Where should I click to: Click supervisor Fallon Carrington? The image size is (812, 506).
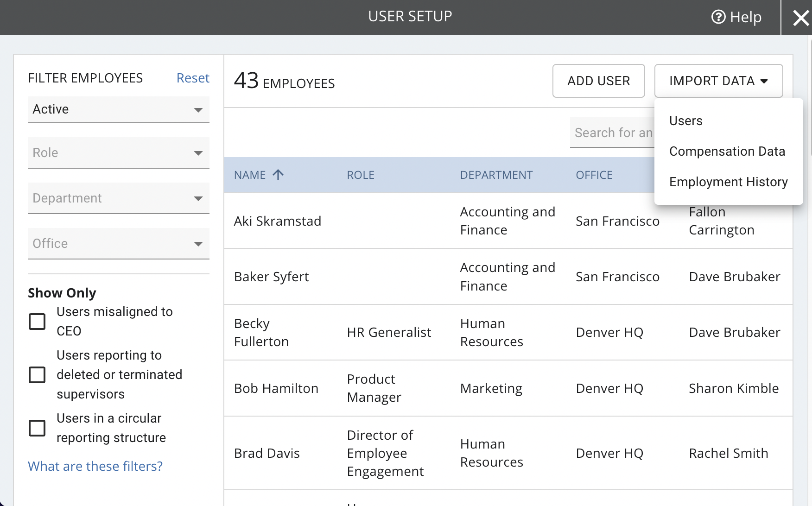721,221
